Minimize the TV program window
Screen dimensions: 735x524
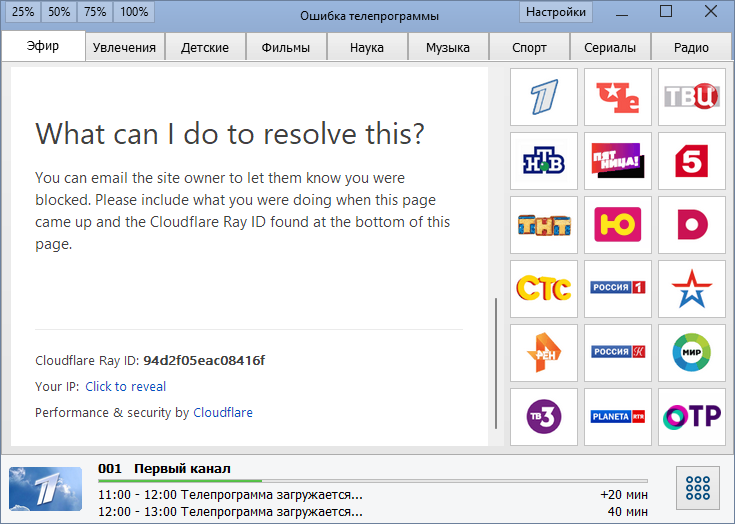pos(622,13)
